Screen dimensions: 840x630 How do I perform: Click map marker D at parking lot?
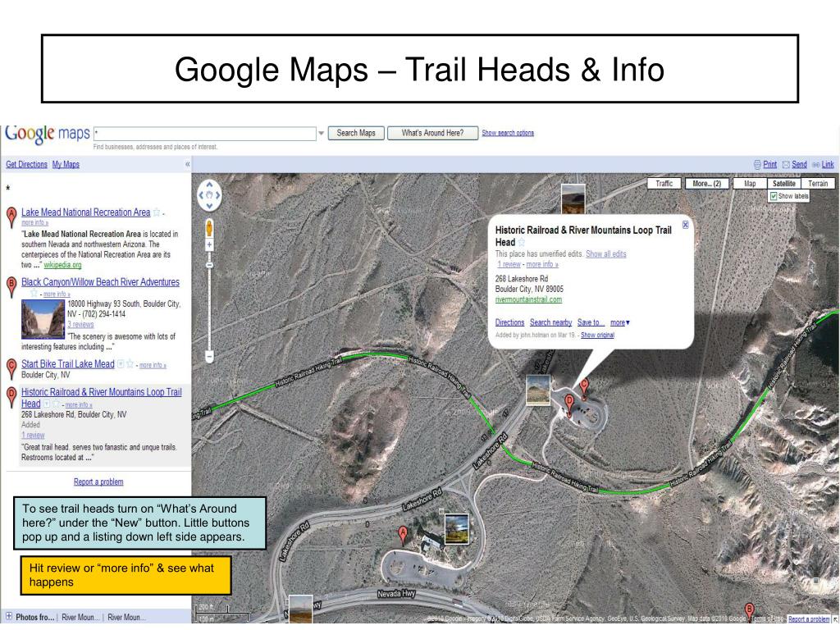569,402
